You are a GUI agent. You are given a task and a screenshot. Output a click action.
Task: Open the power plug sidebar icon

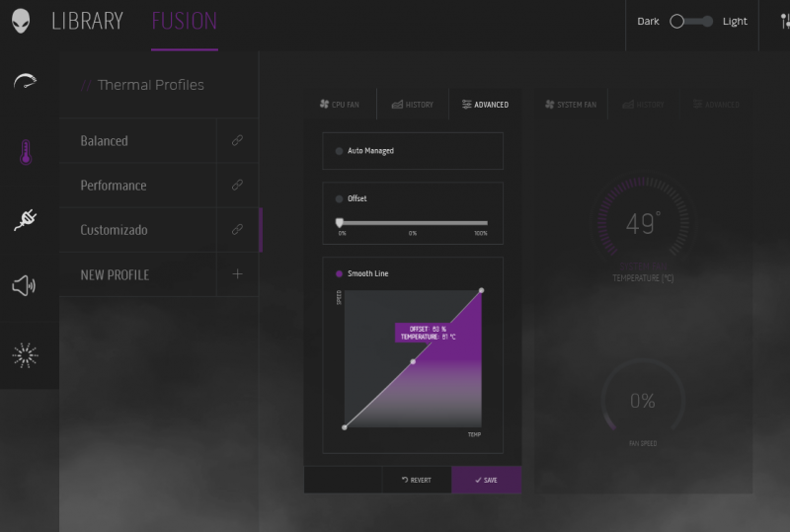pos(26,219)
